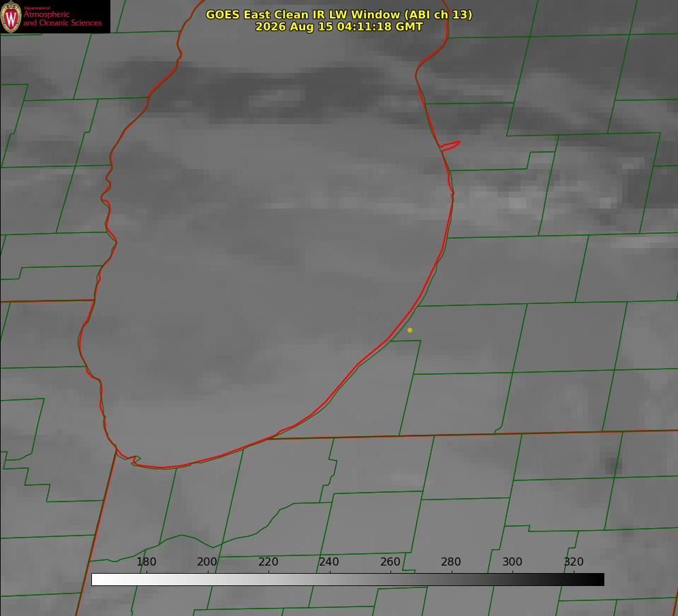
Task: Click the black end of the colorbar
Action: click(598, 580)
